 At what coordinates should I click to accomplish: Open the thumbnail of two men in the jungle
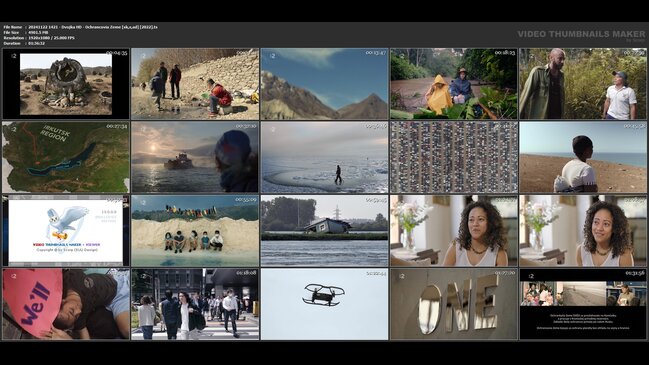tap(583, 84)
